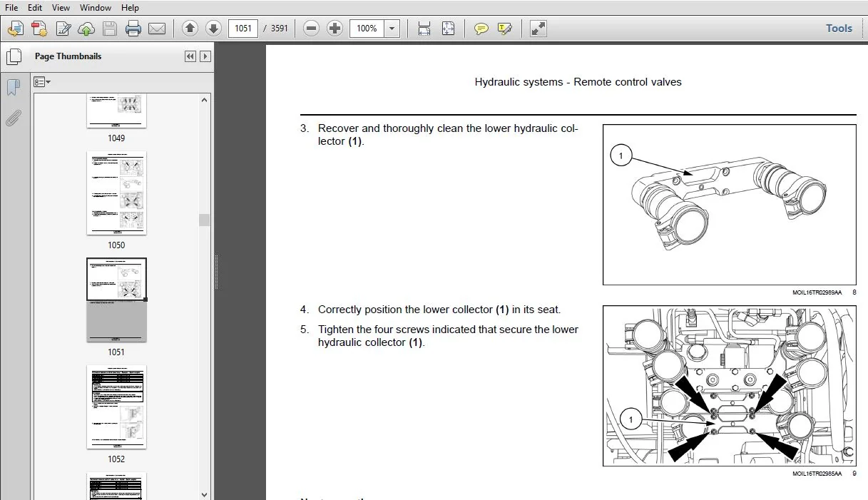The width and height of the screenshot is (868, 500).
Task: Click the Page Thumbnails panel icon
Action: pyautogui.click(x=14, y=56)
